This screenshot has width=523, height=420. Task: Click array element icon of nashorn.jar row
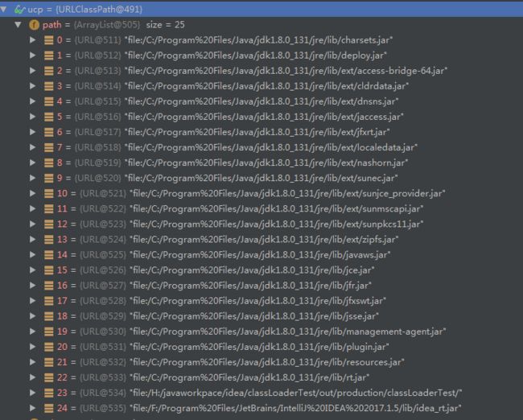pos(49,163)
